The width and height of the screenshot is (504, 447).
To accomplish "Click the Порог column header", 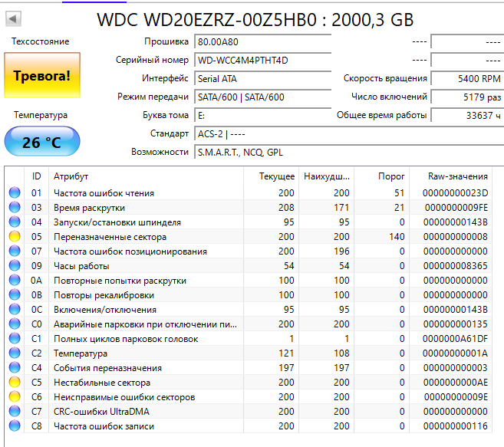I will [x=382, y=176].
